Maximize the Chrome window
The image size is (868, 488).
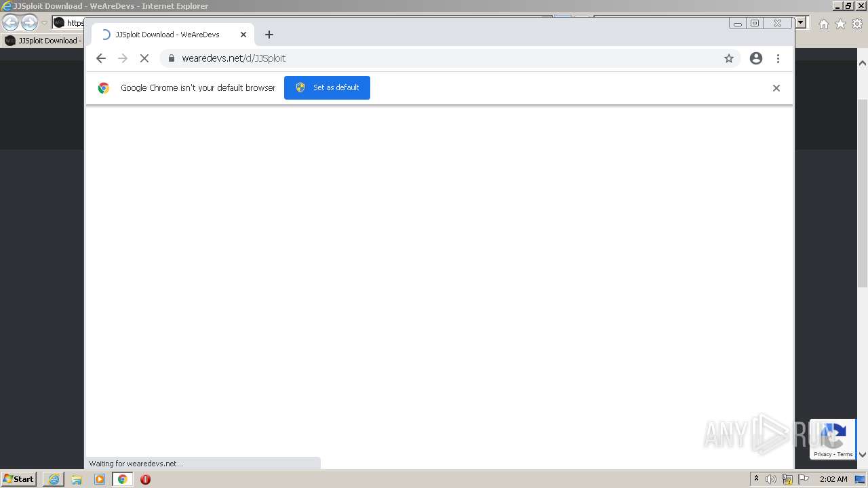tap(755, 23)
